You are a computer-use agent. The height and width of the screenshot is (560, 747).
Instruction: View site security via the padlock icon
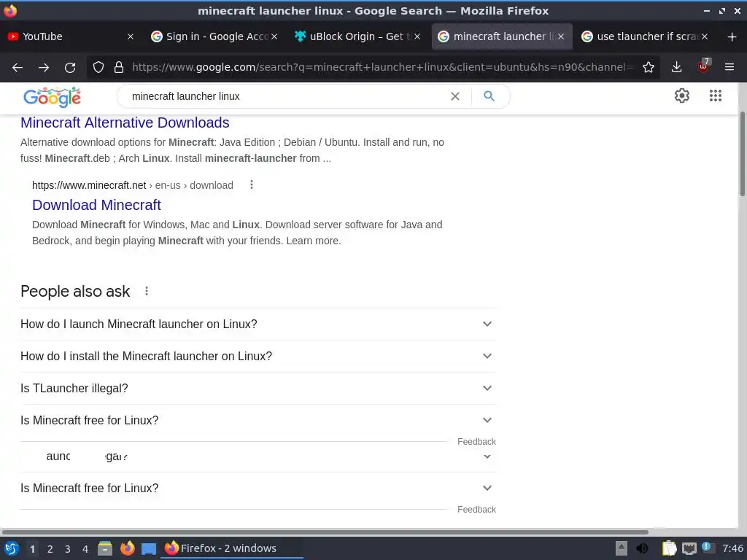click(x=119, y=67)
